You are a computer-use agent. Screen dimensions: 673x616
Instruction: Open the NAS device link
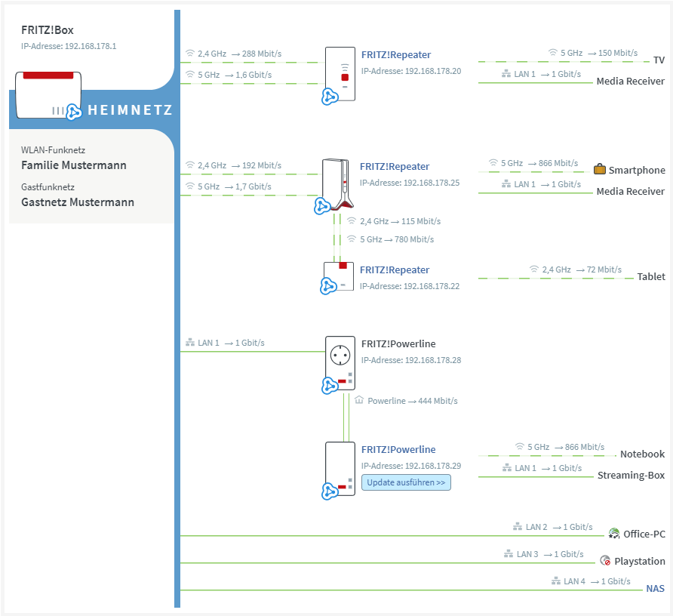pyautogui.click(x=655, y=589)
